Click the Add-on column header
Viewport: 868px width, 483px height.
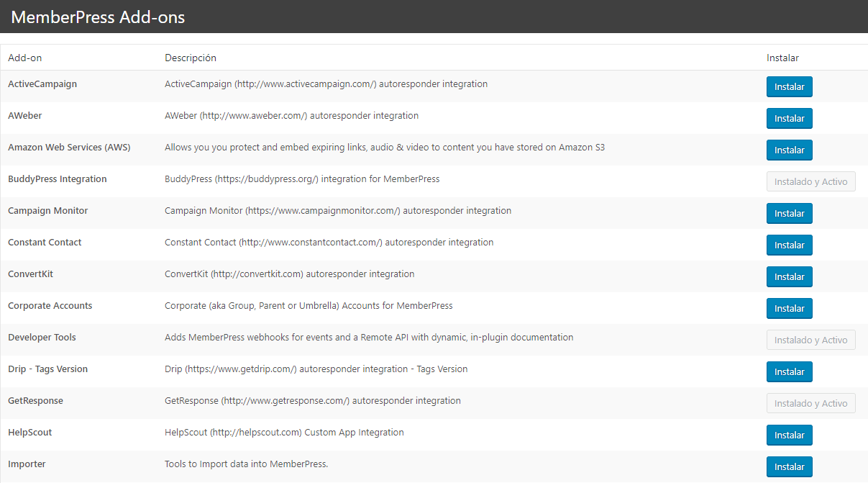click(24, 58)
